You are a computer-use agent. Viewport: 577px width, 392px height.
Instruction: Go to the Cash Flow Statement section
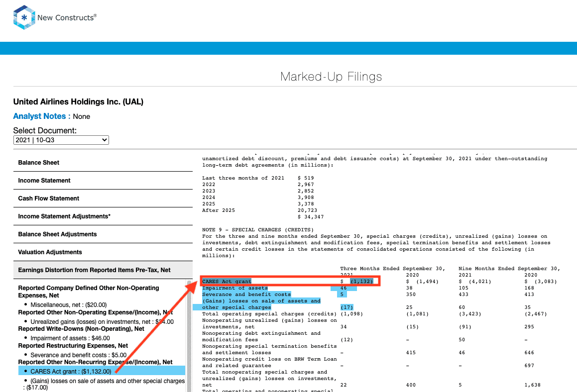coord(103,198)
